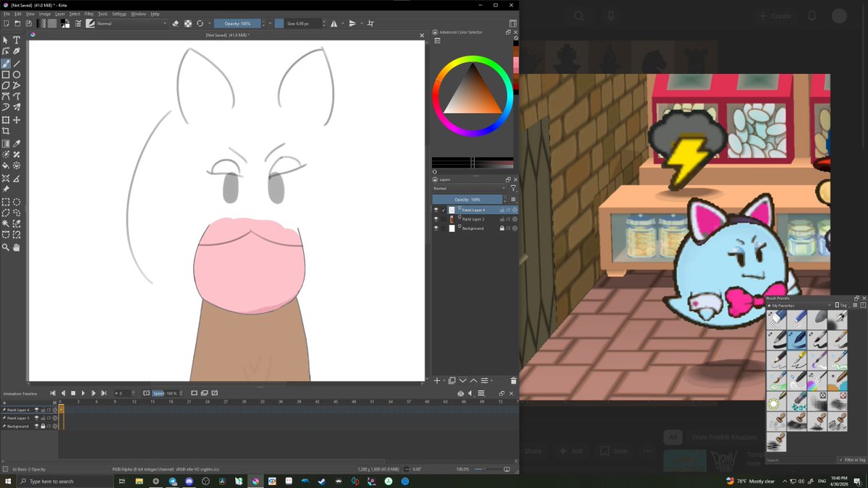This screenshot has width=868, height=488.
Task: Select the Text tool in Krita toolbox
Action: point(17,40)
